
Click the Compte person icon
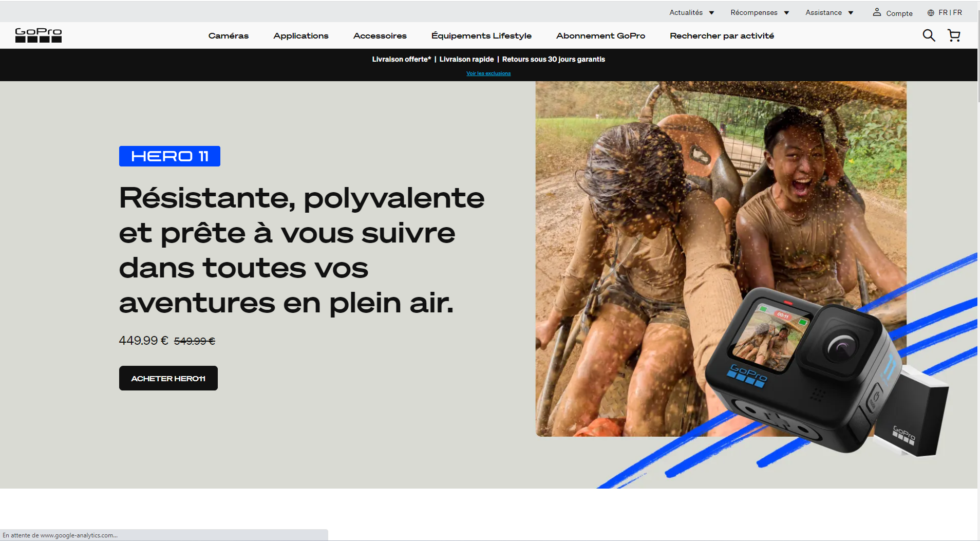[877, 12]
